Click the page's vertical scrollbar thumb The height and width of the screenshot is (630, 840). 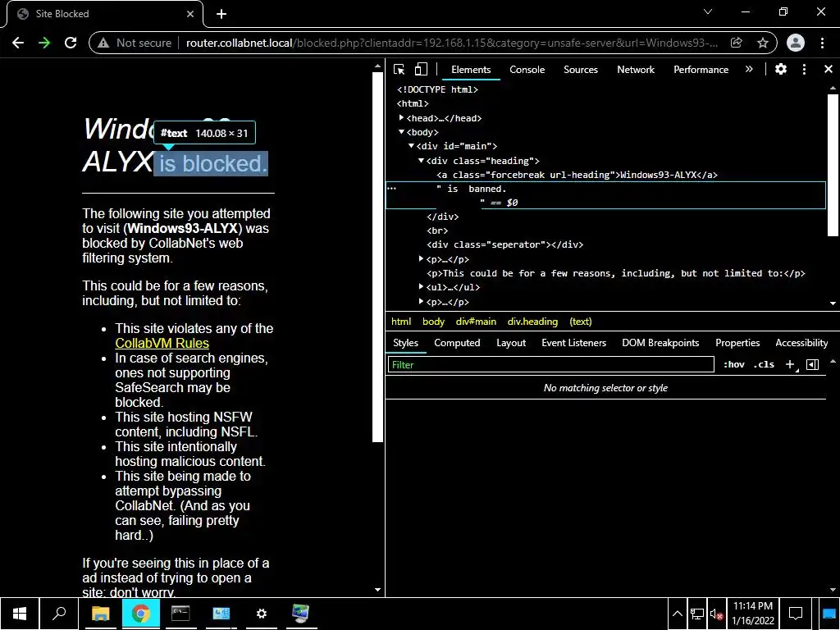click(377, 257)
